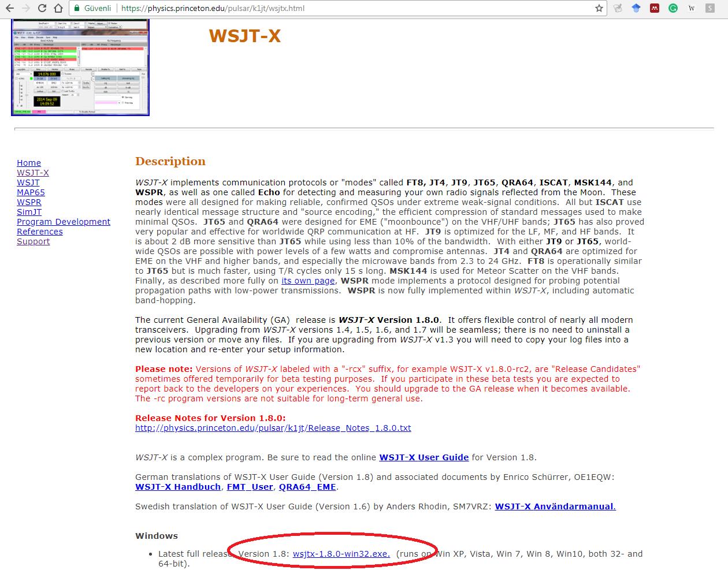
Task: Bookmark this page with the star icon
Action: pyautogui.click(x=599, y=8)
